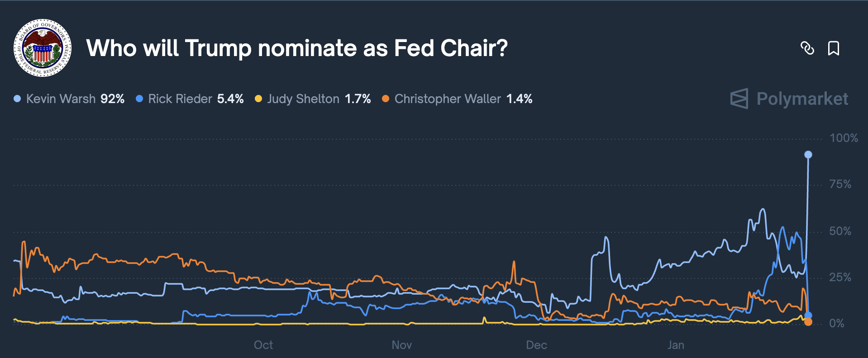Bookmark this market with the bookmark icon
The image size is (868, 358).
pyautogui.click(x=833, y=48)
